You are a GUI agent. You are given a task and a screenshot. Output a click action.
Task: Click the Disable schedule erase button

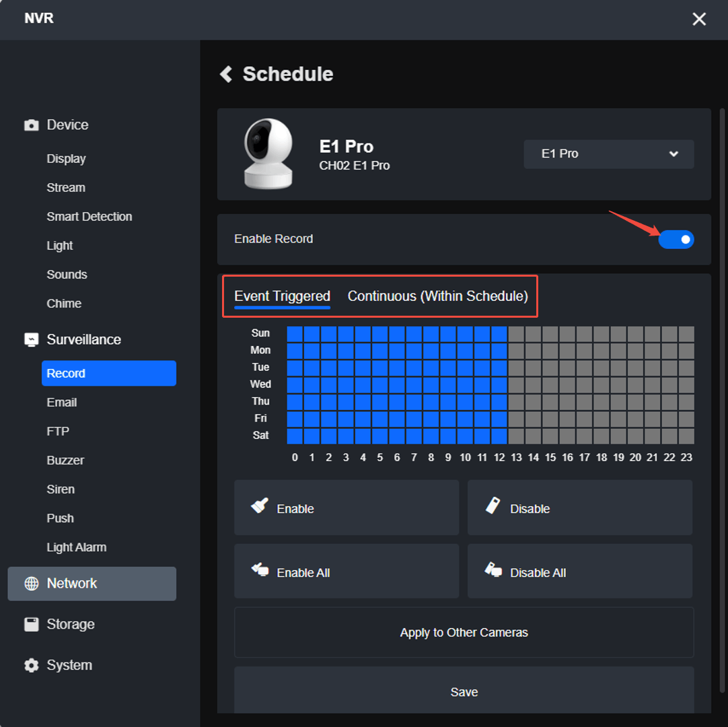(580, 508)
